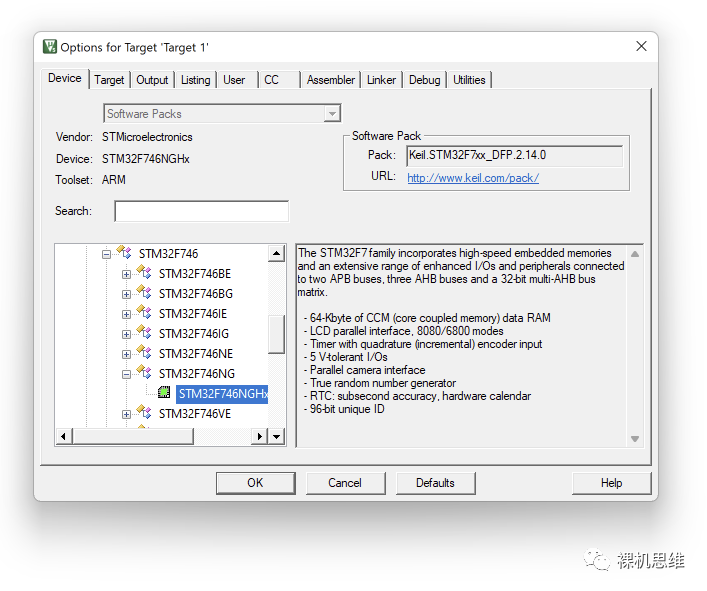Viewport: 707px width, 591px height.
Task: Click device tree vertical scrollbar thumb
Action: click(x=276, y=334)
